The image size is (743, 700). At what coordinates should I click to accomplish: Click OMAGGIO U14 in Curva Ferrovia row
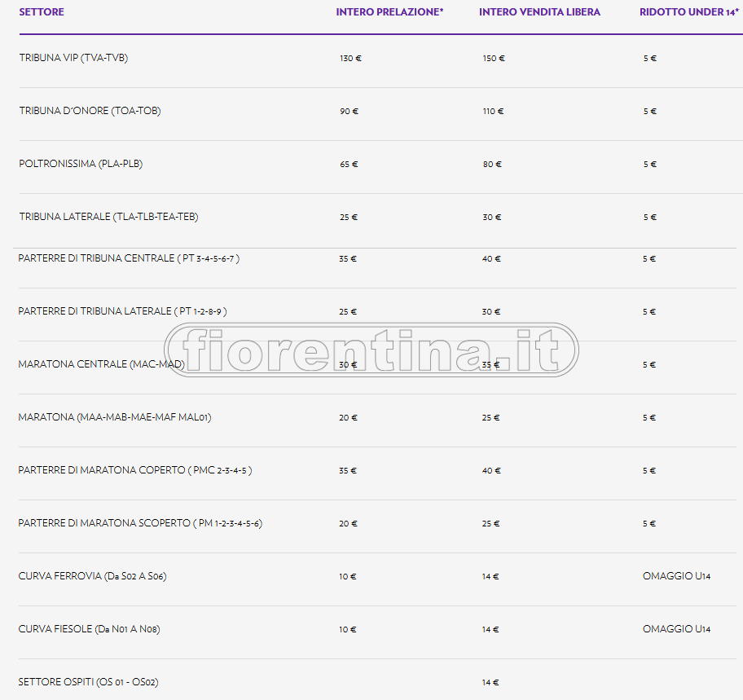(677, 576)
